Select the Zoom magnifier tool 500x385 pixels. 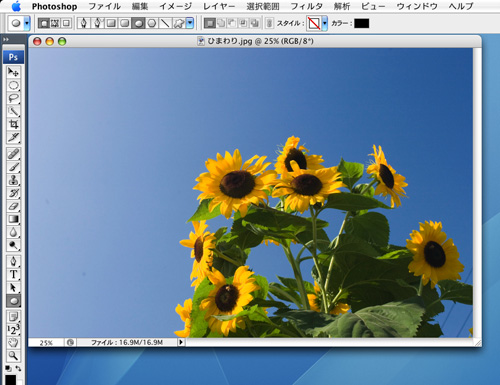pyautogui.click(x=13, y=356)
